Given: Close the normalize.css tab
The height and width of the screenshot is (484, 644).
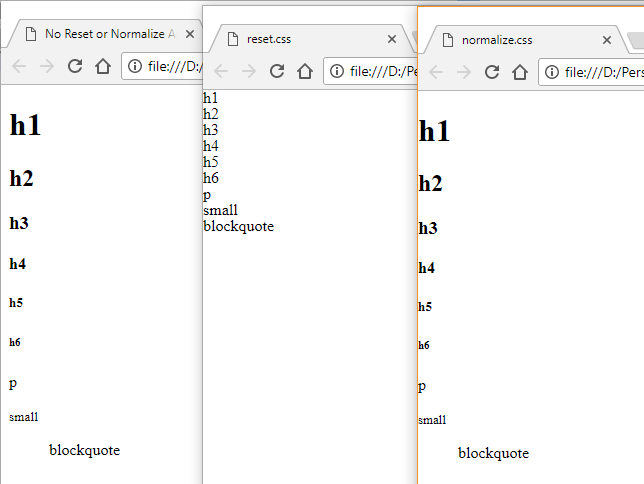Looking at the screenshot, I should (x=607, y=40).
